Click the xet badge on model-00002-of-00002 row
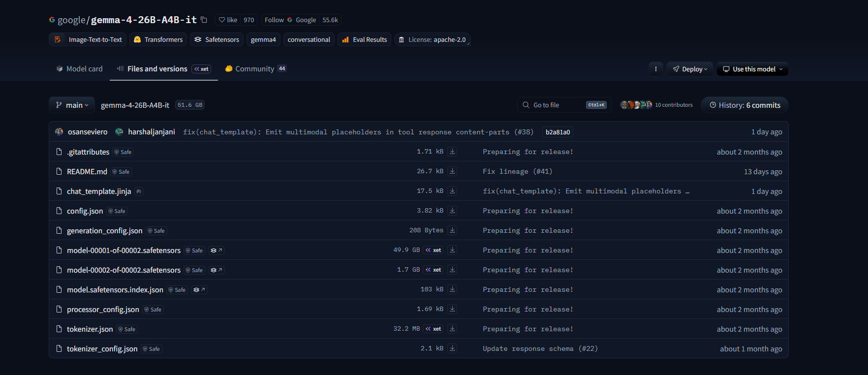The height and width of the screenshot is (375, 868). [x=434, y=270]
